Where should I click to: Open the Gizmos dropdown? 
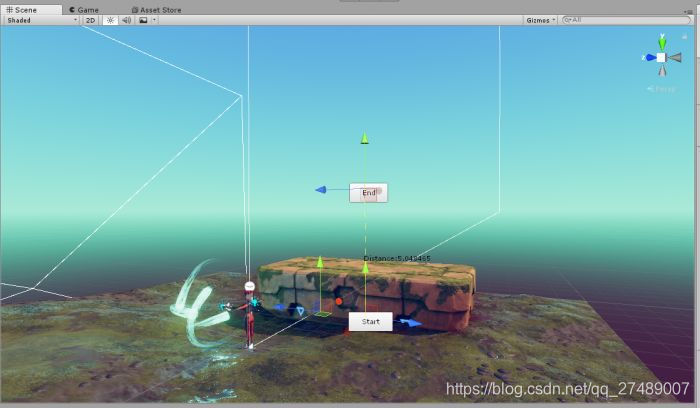coord(540,20)
